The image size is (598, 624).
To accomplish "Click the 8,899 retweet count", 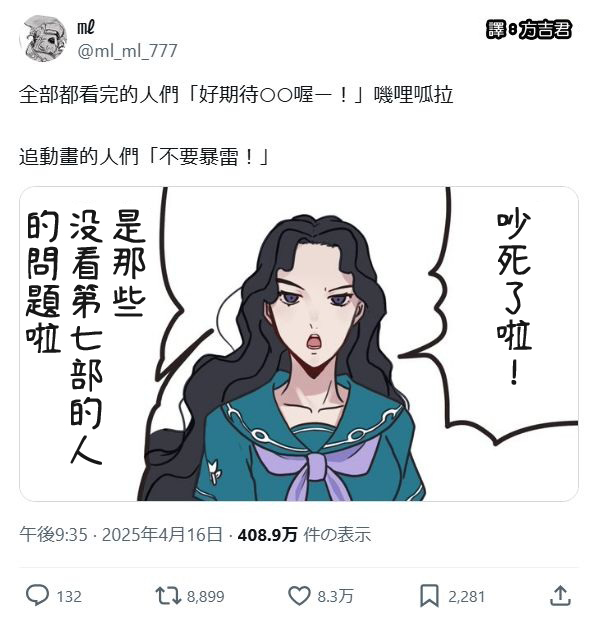I will pyautogui.click(x=205, y=597).
